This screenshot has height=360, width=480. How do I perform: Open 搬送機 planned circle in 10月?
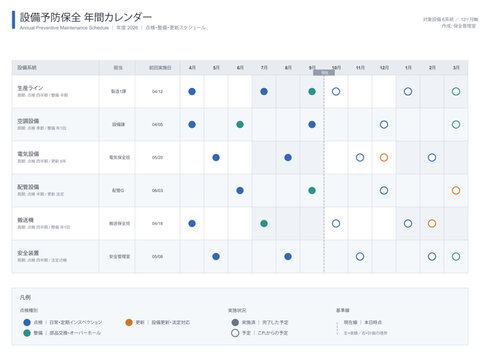[336, 223]
